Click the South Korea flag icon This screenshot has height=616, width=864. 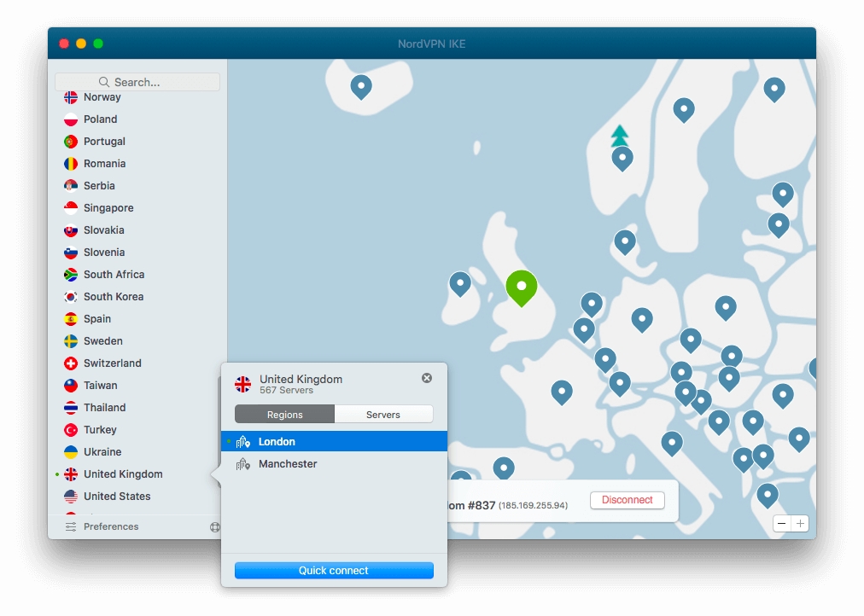tap(71, 297)
